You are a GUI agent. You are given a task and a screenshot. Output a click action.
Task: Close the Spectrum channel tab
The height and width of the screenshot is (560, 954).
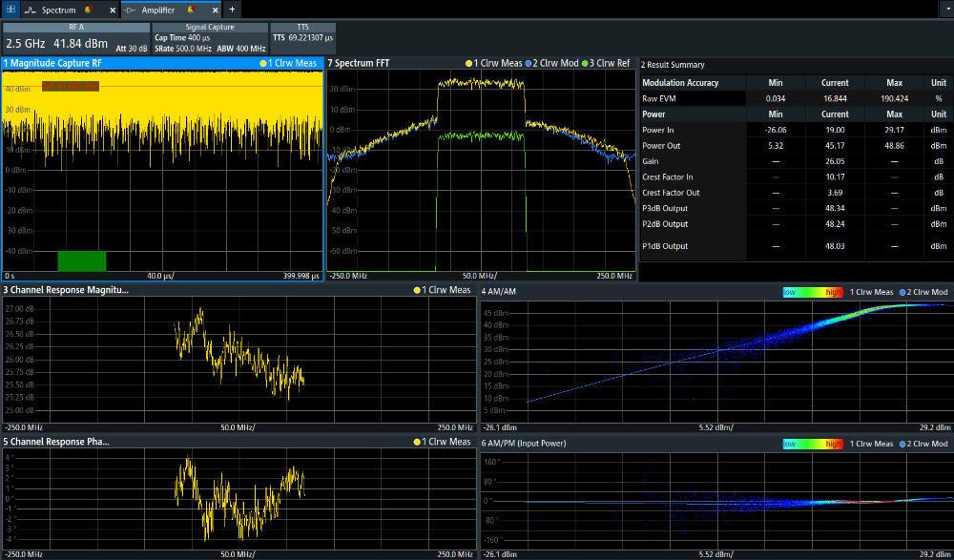point(112,10)
